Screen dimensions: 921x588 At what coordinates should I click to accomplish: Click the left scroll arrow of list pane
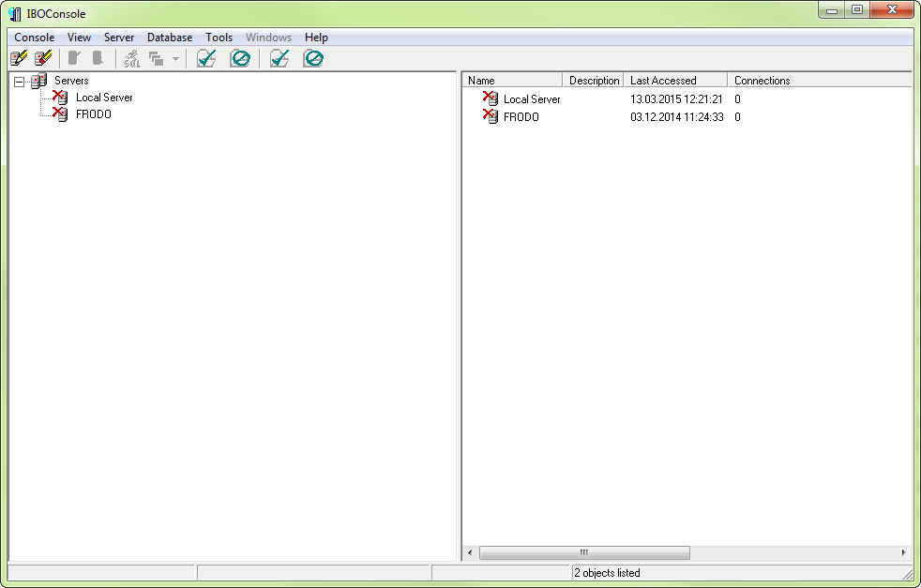click(469, 552)
